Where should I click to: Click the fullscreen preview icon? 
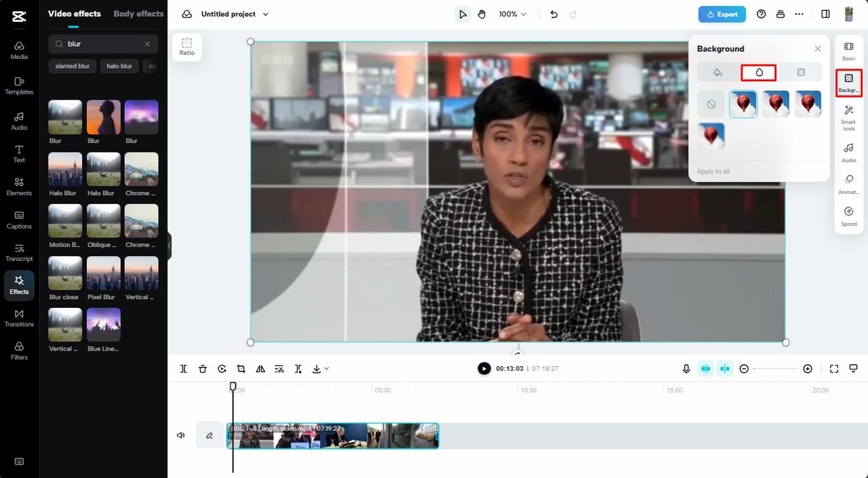pyautogui.click(x=834, y=369)
